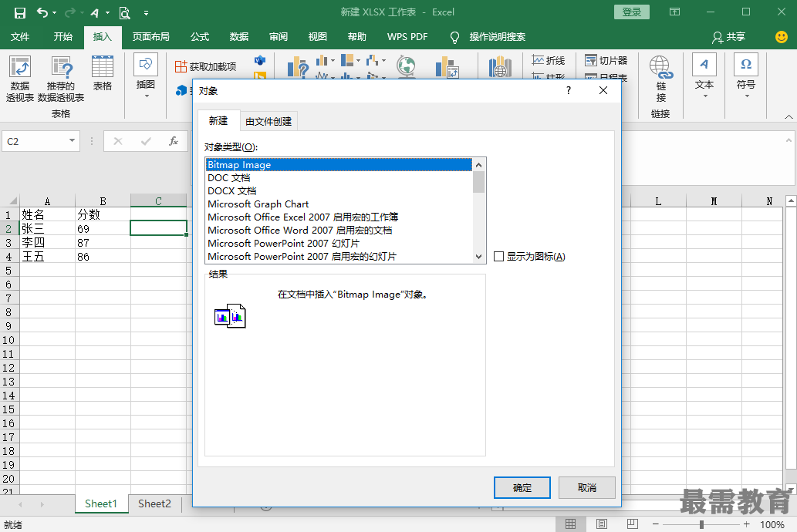Click the 确定 (OK) button
The width and height of the screenshot is (797, 532).
522,488
